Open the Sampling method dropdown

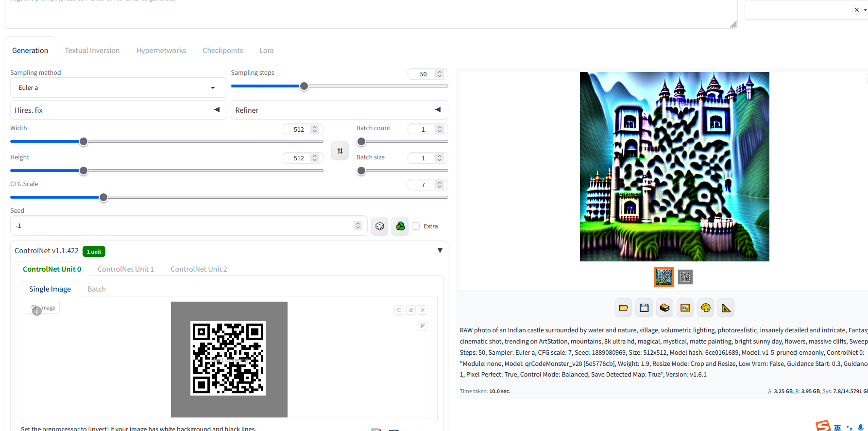119,87
